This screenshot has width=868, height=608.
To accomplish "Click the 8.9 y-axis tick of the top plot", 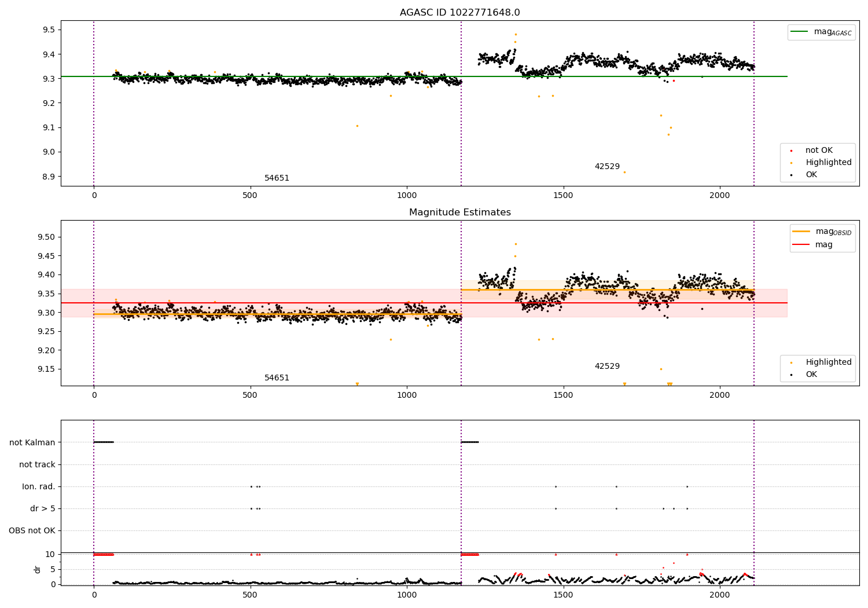I will tap(49, 177).
